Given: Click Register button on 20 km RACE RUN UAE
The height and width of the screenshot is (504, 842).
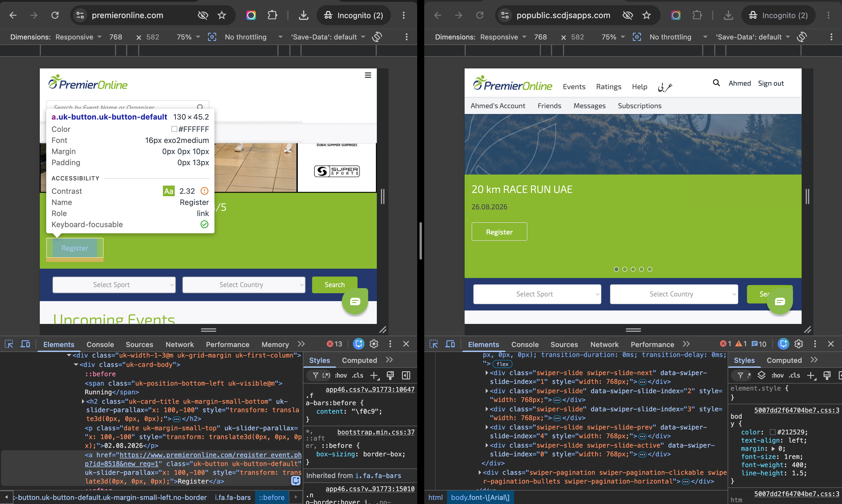Looking at the screenshot, I should pyautogui.click(x=499, y=232).
